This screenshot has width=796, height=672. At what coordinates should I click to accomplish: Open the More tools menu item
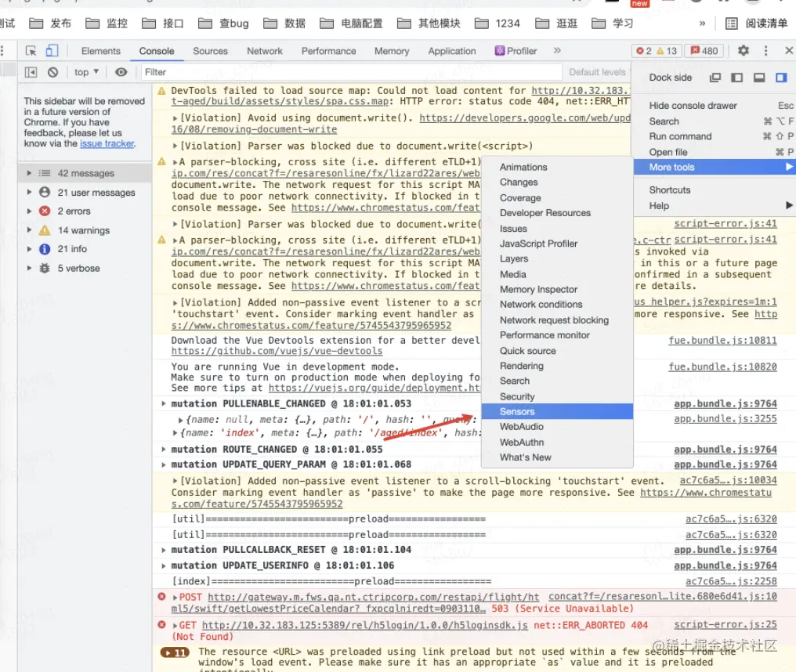715,167
